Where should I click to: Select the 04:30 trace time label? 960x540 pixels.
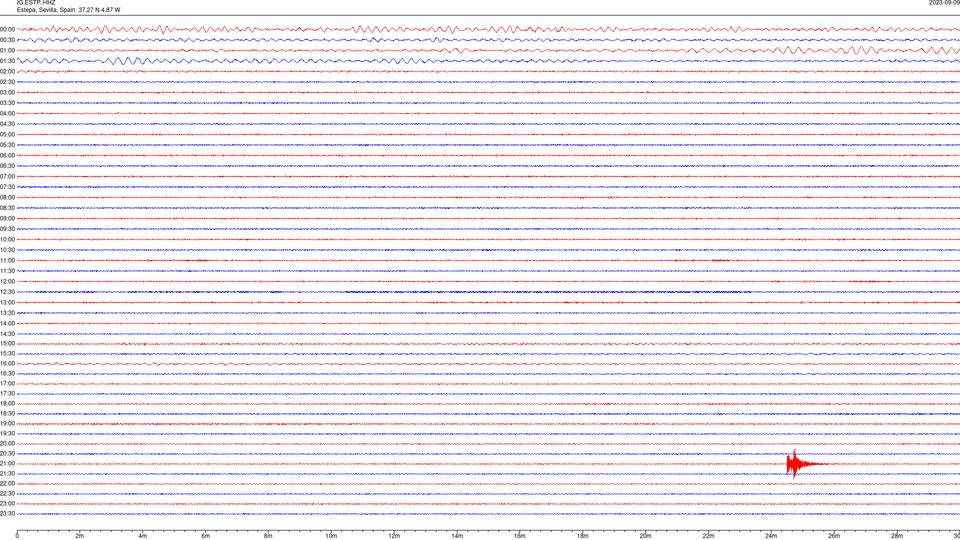pyautogui.click(x=7, y=124)
